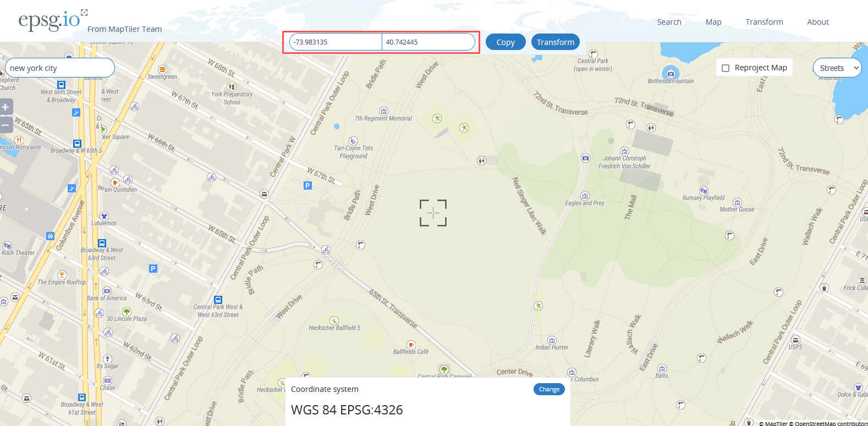Click Change coordinate system button

point(549,389)
